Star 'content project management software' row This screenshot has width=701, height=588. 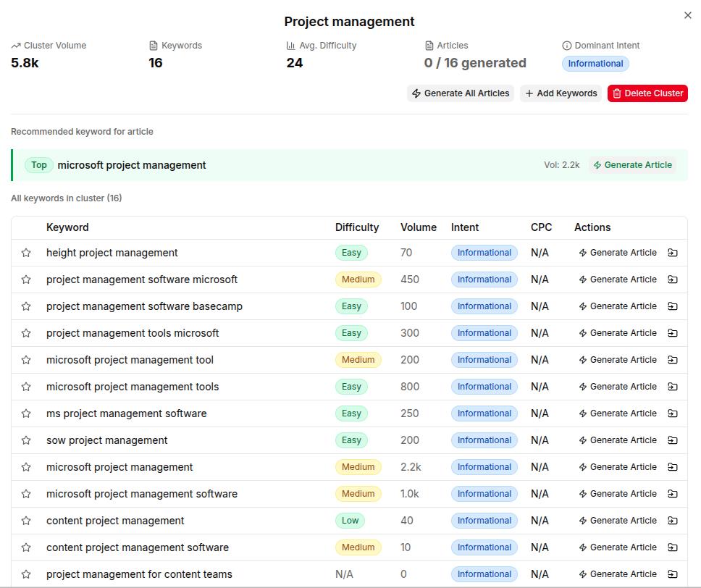(x=26, y=547)
